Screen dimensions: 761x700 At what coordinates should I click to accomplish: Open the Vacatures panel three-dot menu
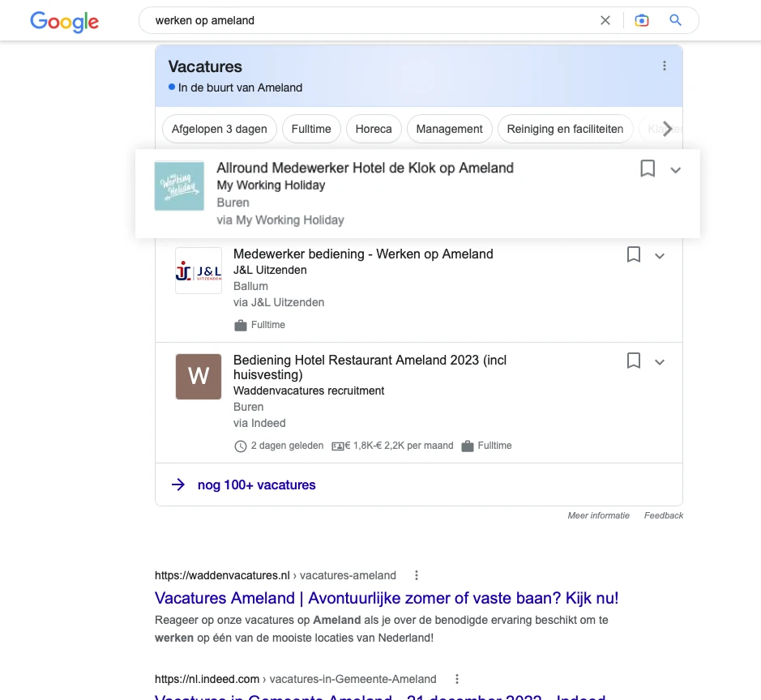[665, 66]
